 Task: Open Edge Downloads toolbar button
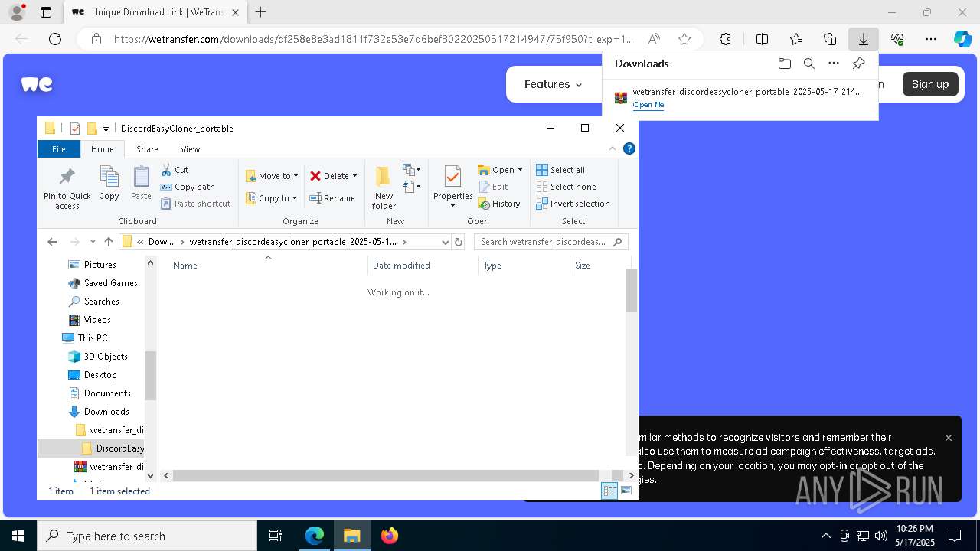point(863,39)
